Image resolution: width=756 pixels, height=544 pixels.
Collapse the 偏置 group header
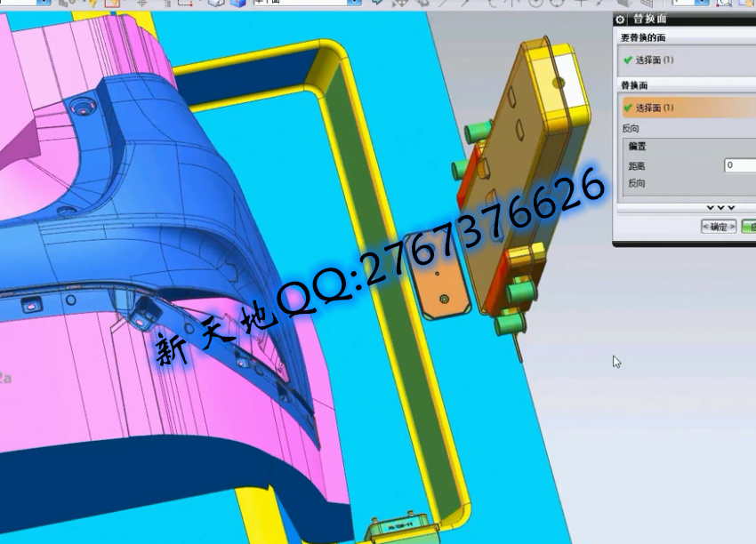[x=638, y=146]
